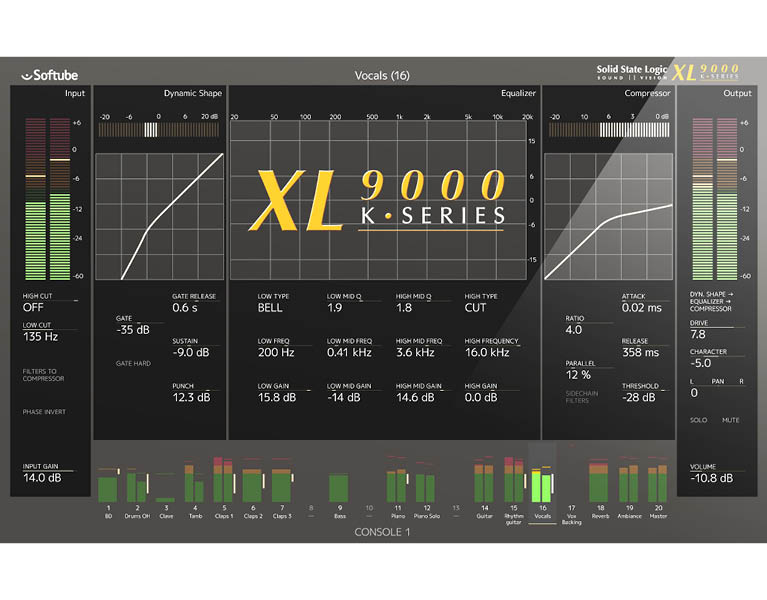This screenshot has width=767, height=600.
Task: Set High Frequency 16.0 kHz value
Action: tap(487, 353)
